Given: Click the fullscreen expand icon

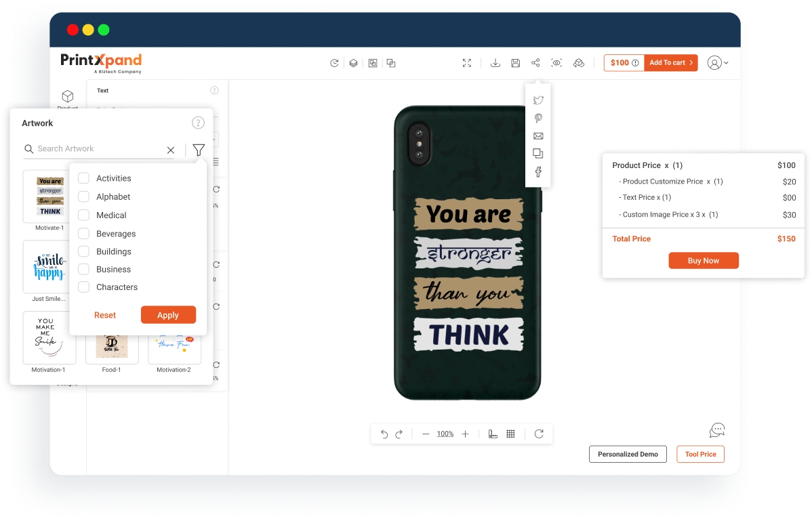Looking at the screenshot, I should tap(466, 63).
